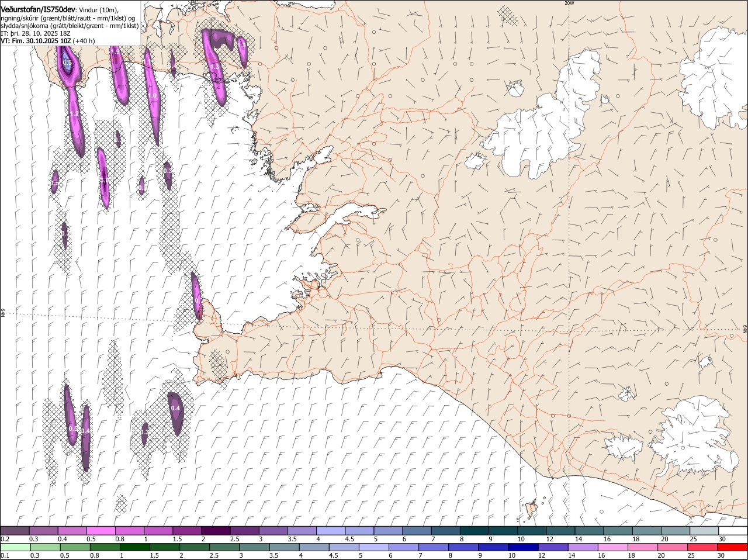The height and width of the screenshot is (560, 748).
Task: Pick bottom-row legend swatch between 0.1 and 0.3
Action: click(x=15, y=547)
